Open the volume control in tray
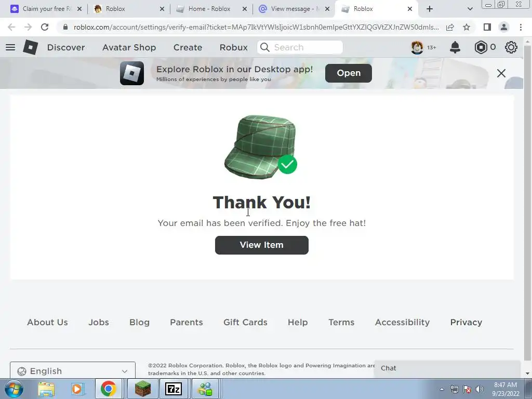 click(x=480, y=390)
